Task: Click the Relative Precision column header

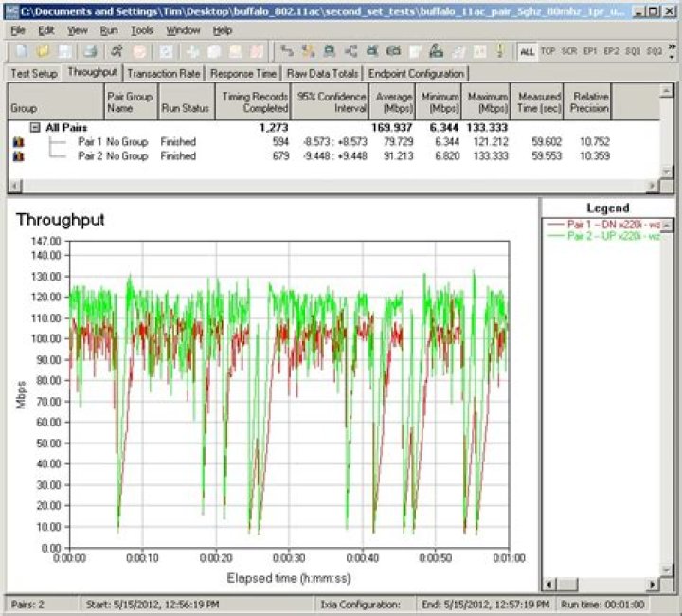Action: tap(587, 101)
